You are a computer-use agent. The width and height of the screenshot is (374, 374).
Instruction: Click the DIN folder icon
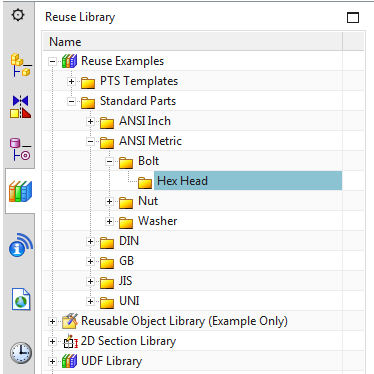pos(107,242)
